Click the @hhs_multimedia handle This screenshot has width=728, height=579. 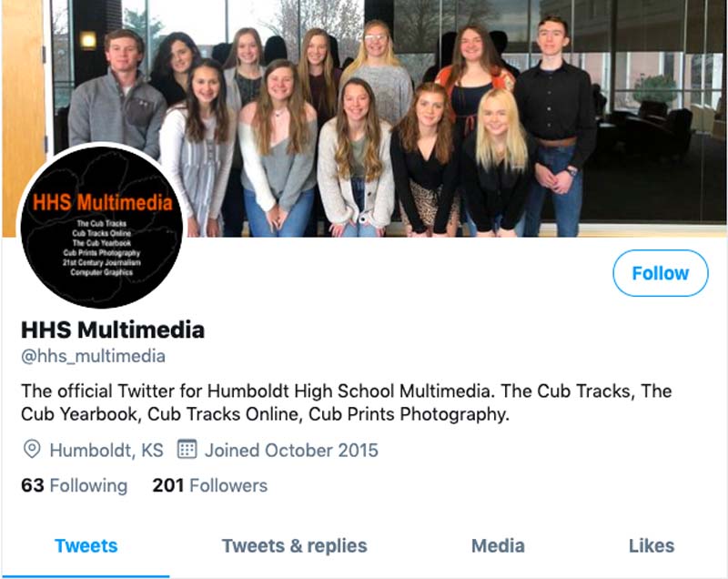pyautogui.click(x=94, y=356)
